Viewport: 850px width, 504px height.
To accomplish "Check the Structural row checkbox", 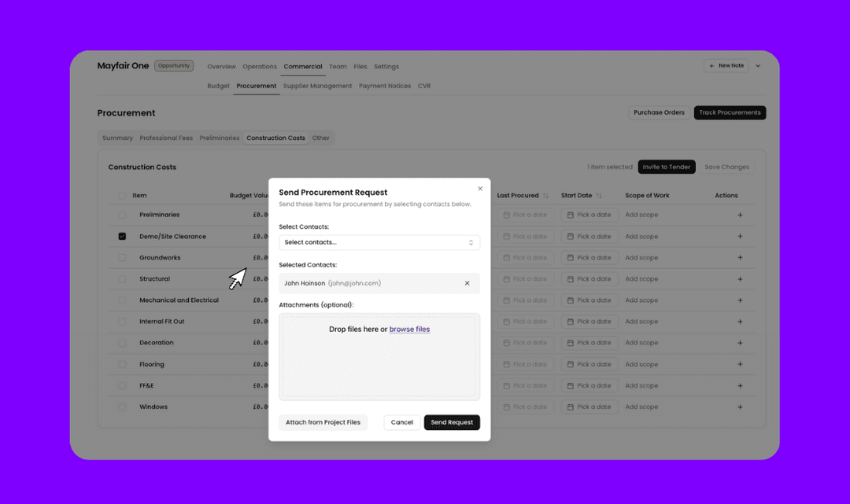I will click(122, 278).
